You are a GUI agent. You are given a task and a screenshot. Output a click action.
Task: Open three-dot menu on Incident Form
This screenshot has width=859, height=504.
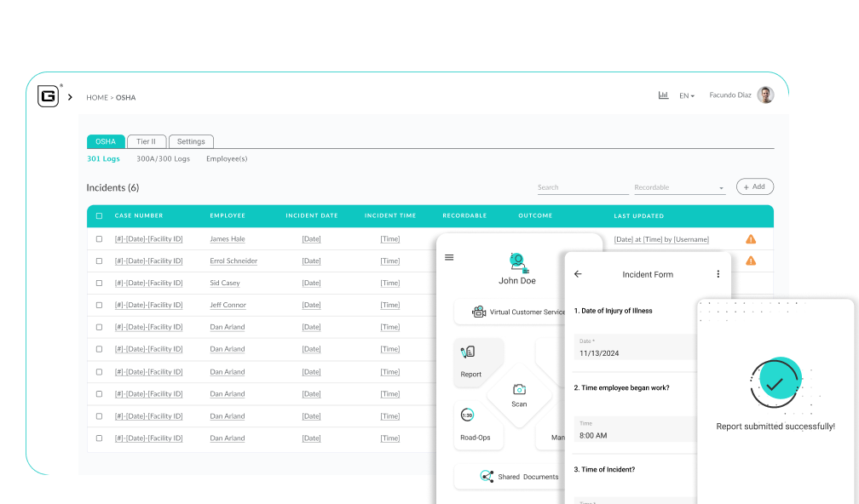click(x=718, y=274)
